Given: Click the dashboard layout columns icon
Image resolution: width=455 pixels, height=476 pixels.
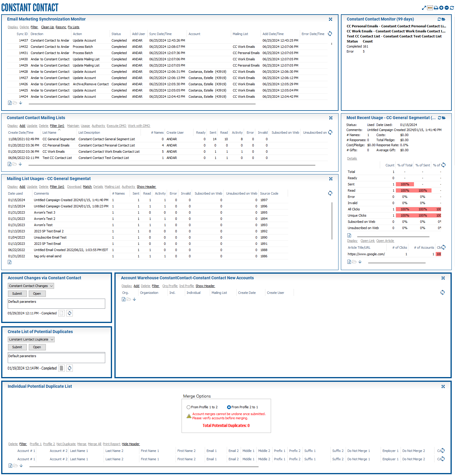Looking at the screenshot, I should 430,8.
